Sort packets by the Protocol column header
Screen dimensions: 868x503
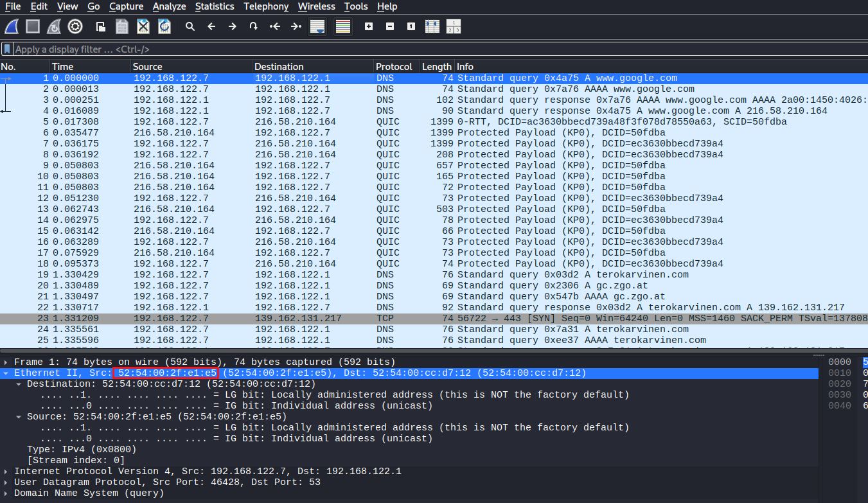[x=394, y=67]
